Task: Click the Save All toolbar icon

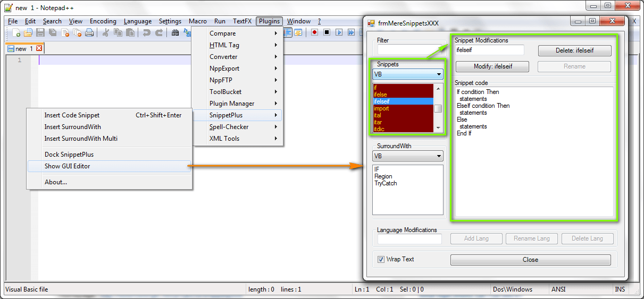Action: [53, 32]
